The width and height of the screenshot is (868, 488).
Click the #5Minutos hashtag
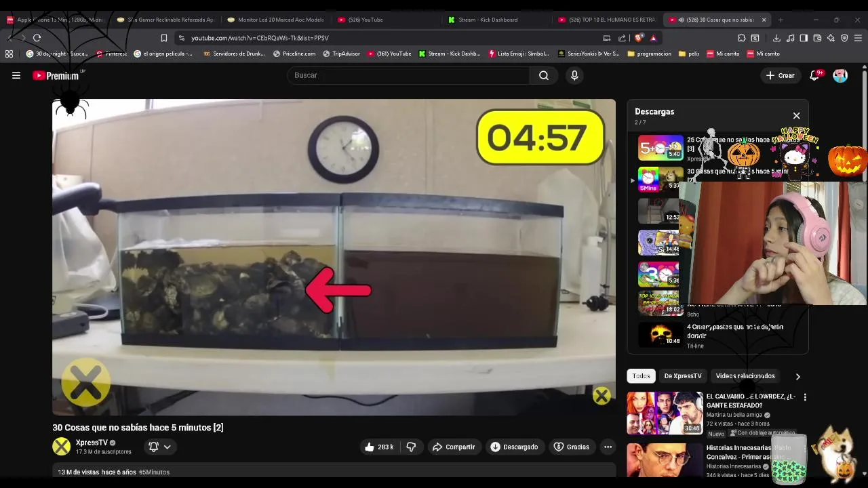coord(154,472)
